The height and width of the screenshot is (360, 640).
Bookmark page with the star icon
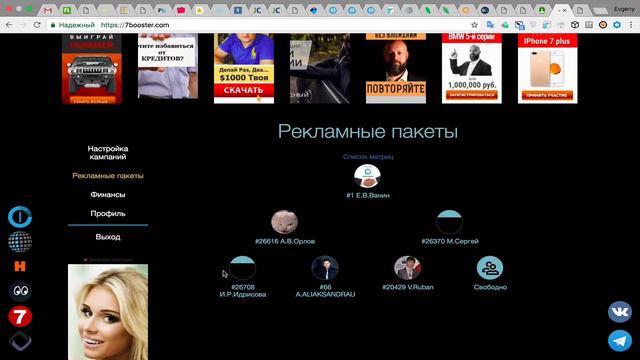point(474,25)
